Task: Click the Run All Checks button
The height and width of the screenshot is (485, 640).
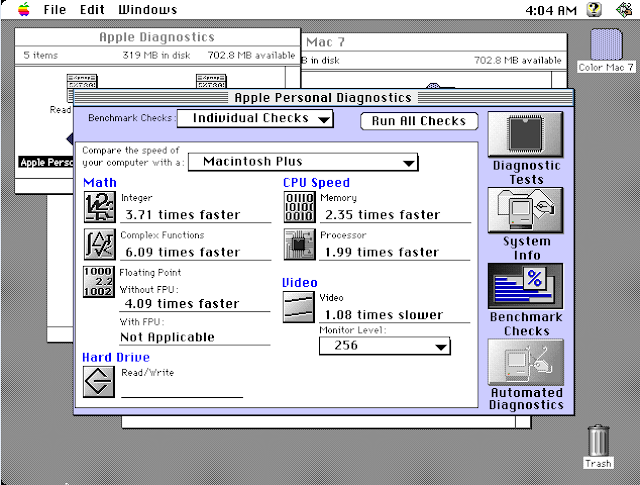Action: 419,121
